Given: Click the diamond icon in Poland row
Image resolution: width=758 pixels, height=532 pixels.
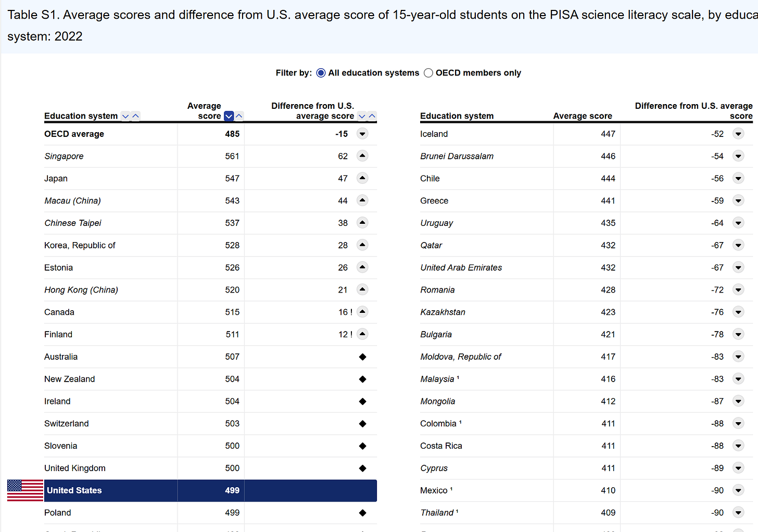Looking at the screenshot, I should (x=362, y=513).
